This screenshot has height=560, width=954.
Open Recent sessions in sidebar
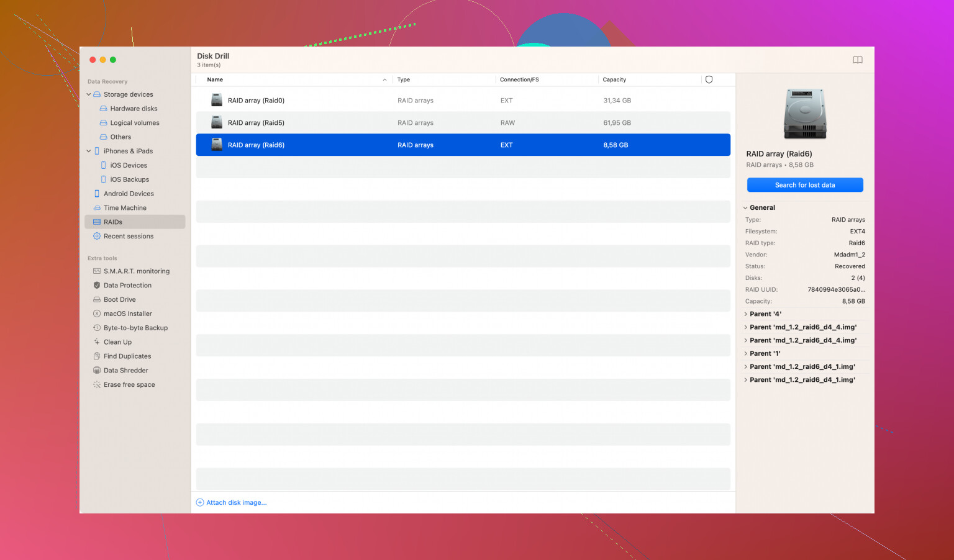point(128,237)
